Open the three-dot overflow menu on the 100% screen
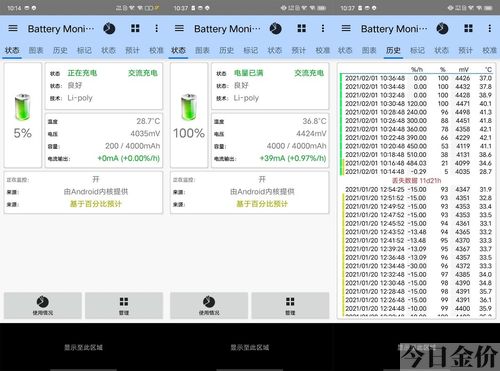 pos(323,28)
